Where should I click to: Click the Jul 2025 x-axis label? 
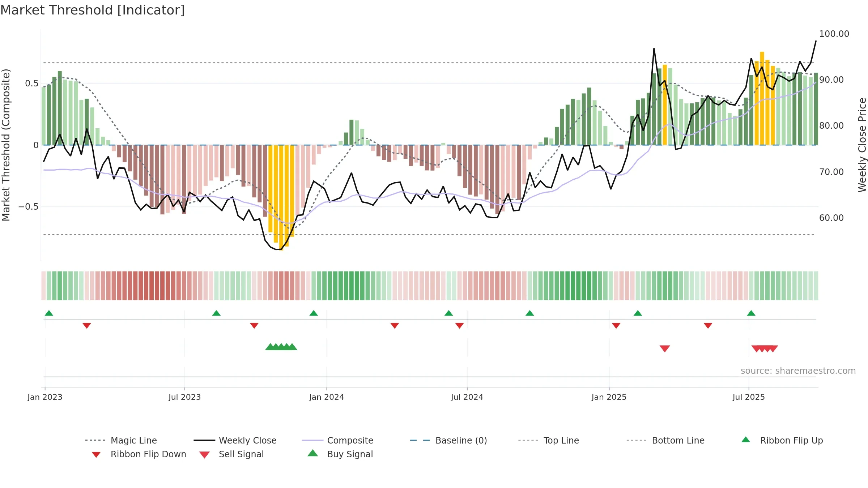click(x=749, y=397)
